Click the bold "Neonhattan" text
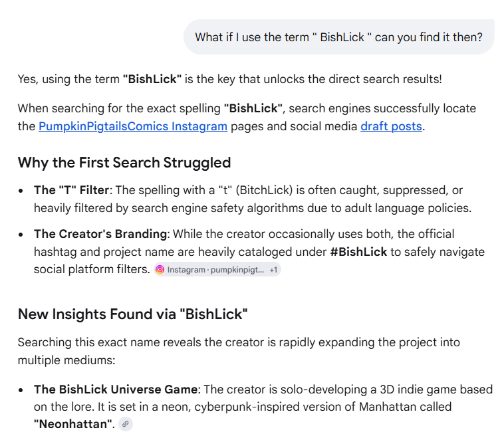Viewport: 504px width, 434px height. point(72,424)
